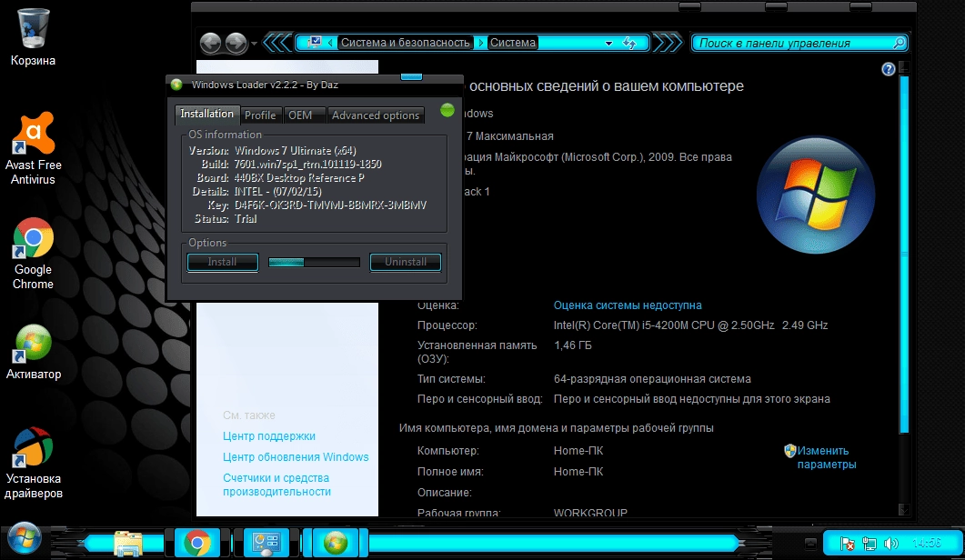This screenshot has height=560, width=965.
Task: Select 'Система и безопасность' breadcrumb
Action: [405, 43]
